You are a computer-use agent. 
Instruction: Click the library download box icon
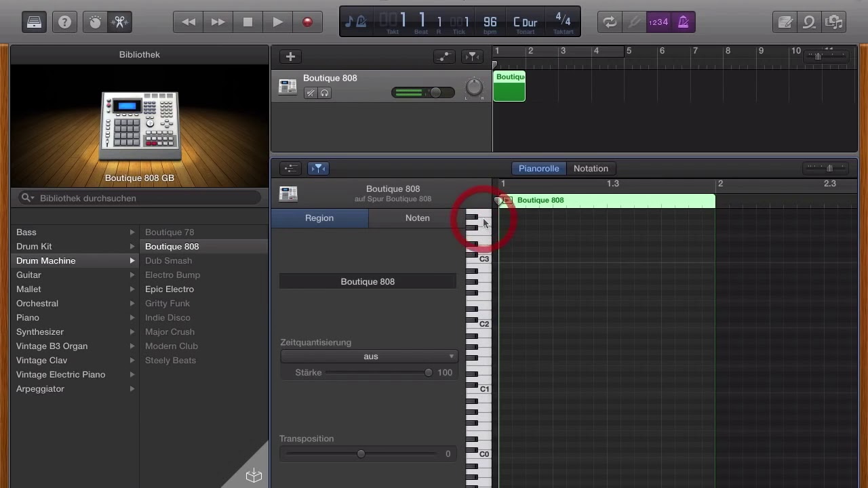tap(254, 475)
